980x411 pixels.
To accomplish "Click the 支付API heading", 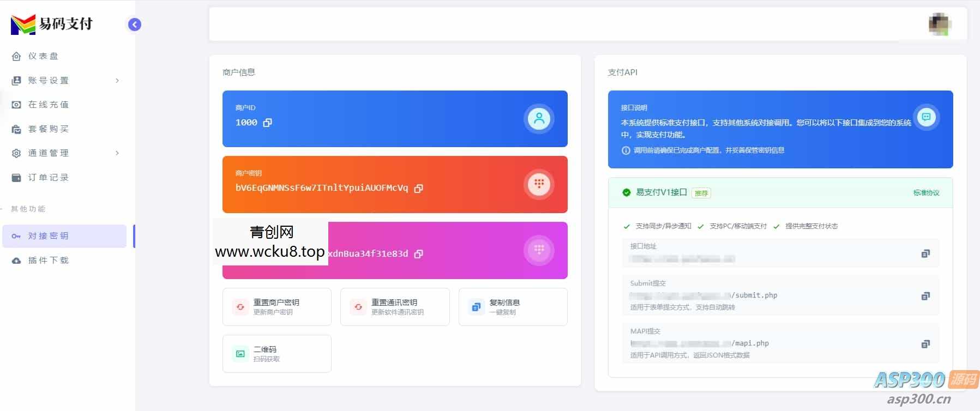I will point(623,72).
